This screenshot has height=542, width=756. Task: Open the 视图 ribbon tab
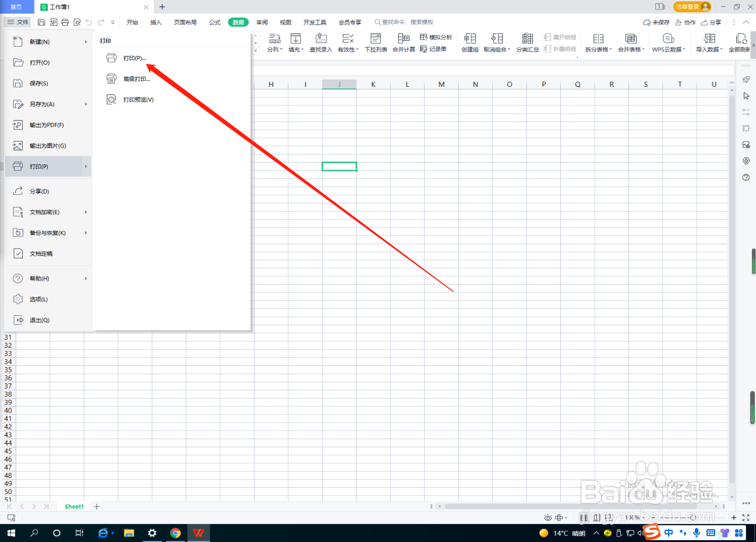tap(285, 22)
